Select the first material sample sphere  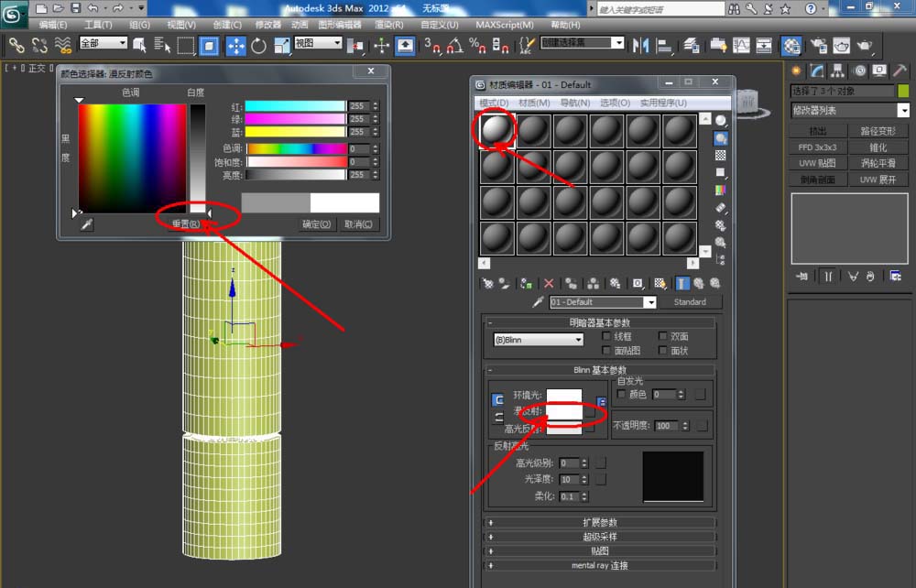point(496,132)
